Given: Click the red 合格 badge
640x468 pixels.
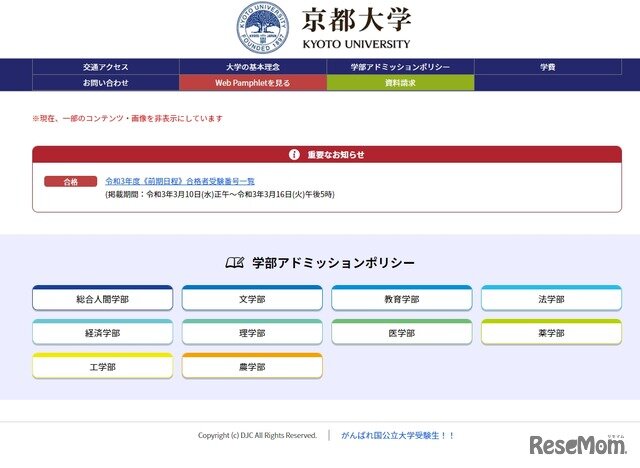Looking at the screenshot, I should 71,182.
